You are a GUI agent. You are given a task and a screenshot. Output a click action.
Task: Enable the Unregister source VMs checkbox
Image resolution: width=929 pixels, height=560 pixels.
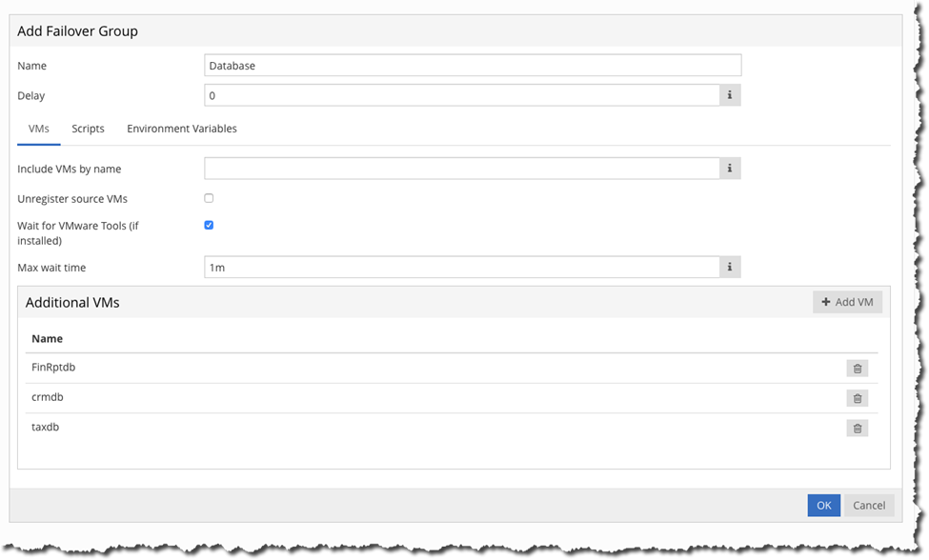[x=209, y=198]
